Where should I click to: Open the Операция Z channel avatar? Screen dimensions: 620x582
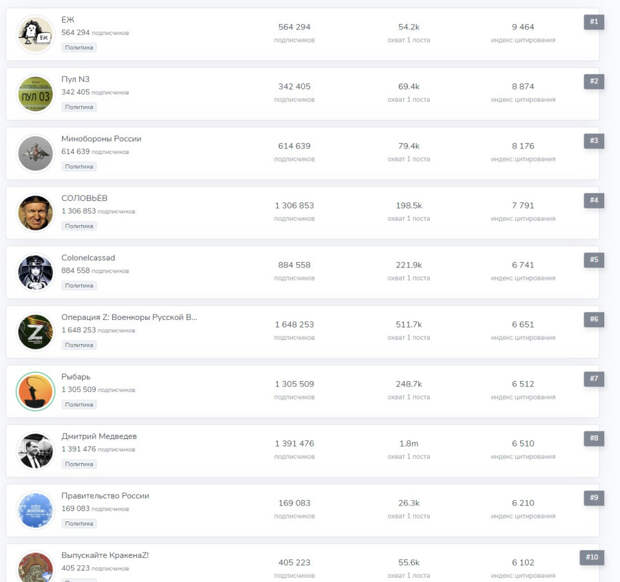point(35,332)
